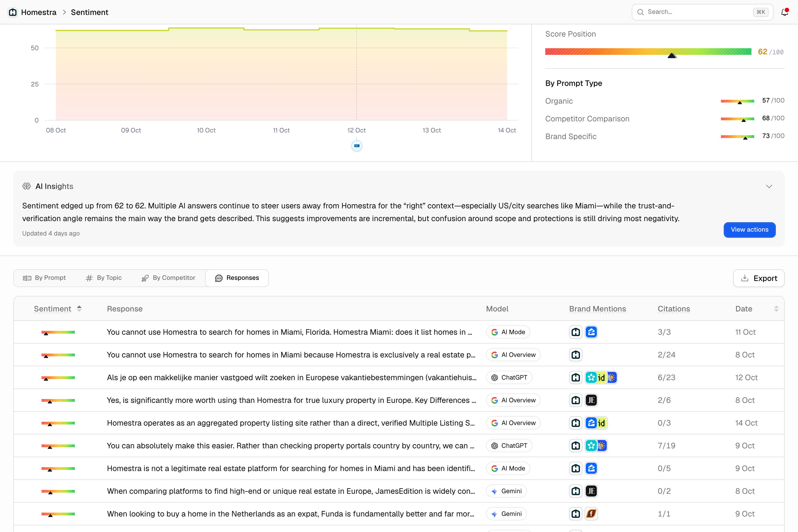This screenshot has width=798, height=532.
Task: Click the 14 Oct date cell
Action: pos(746,423)
